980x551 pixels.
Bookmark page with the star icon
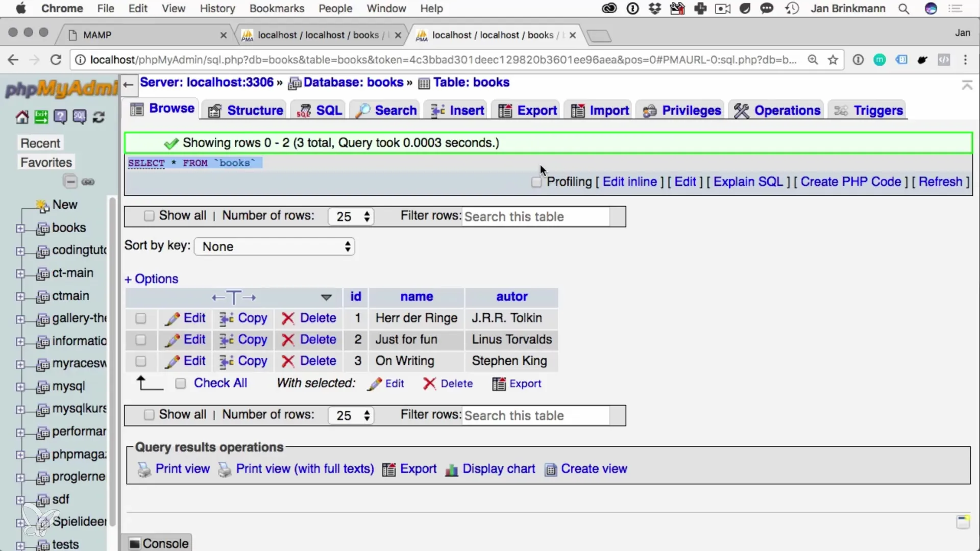click(x=833, y=60)
